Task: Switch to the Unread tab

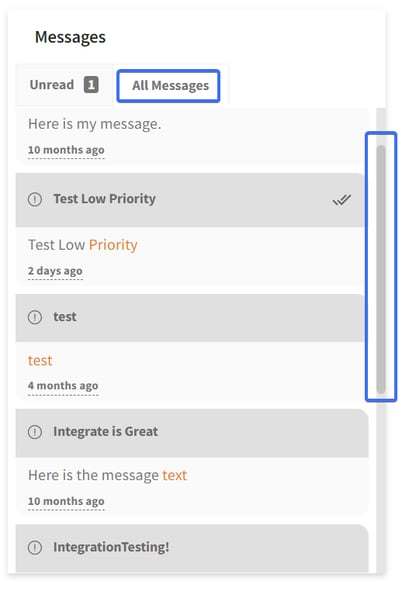Action: 64,85
